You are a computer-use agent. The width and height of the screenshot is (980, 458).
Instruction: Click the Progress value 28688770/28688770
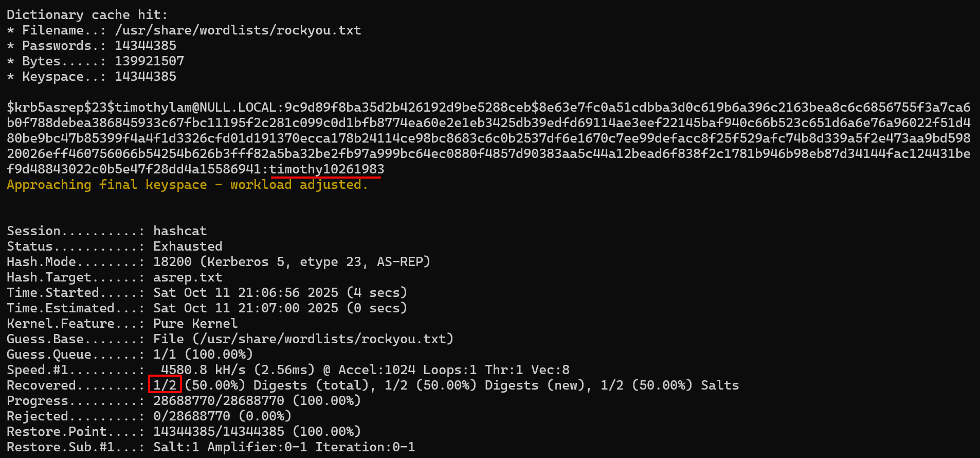(x=219, y=401)
